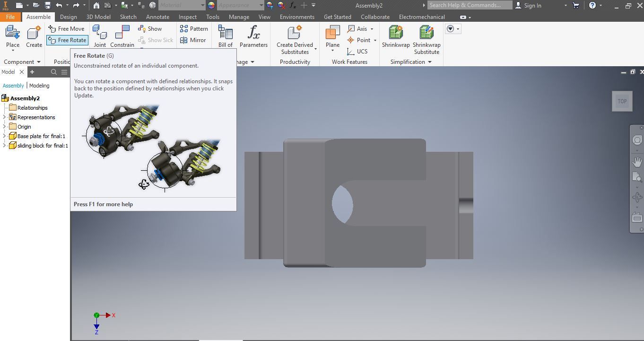
Task: Open the Material dropdown box
Action: click(x=182, y=5)
